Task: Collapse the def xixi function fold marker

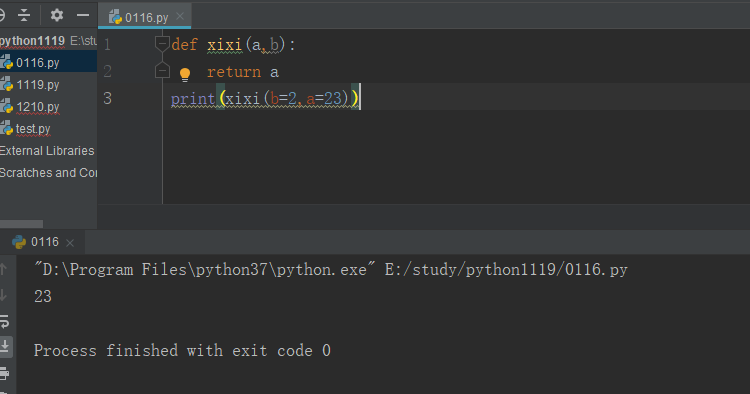Action: click(162, 44)
